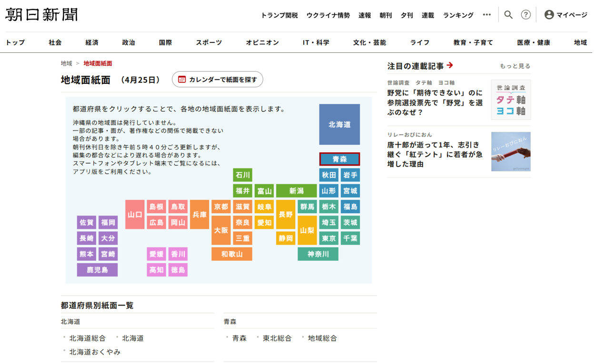The width and height of the screenshot is (596, 364).
Task: Select 福井 on the map
Action: [245, 192]
